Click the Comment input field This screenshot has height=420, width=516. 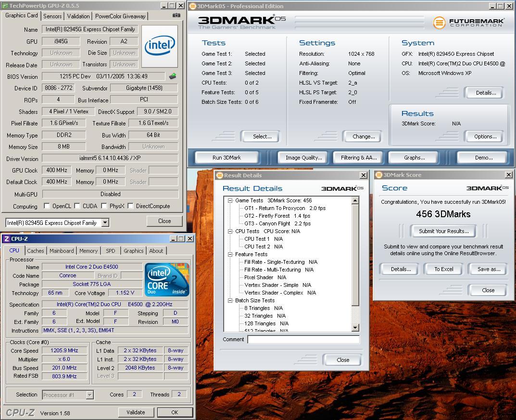tap(303, 339)
